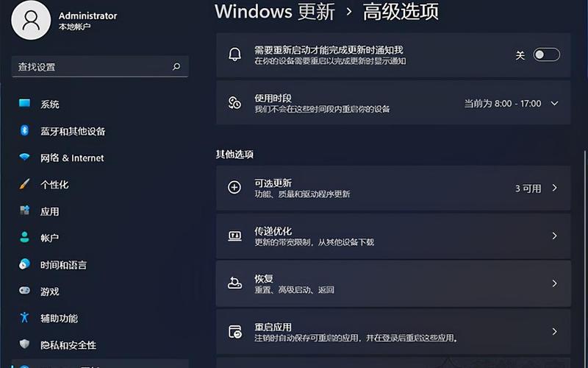Image resolution: width=588 pixels, height=368 pixels.
Task: Expand the 使用时段 chevron
Action: 555,103
